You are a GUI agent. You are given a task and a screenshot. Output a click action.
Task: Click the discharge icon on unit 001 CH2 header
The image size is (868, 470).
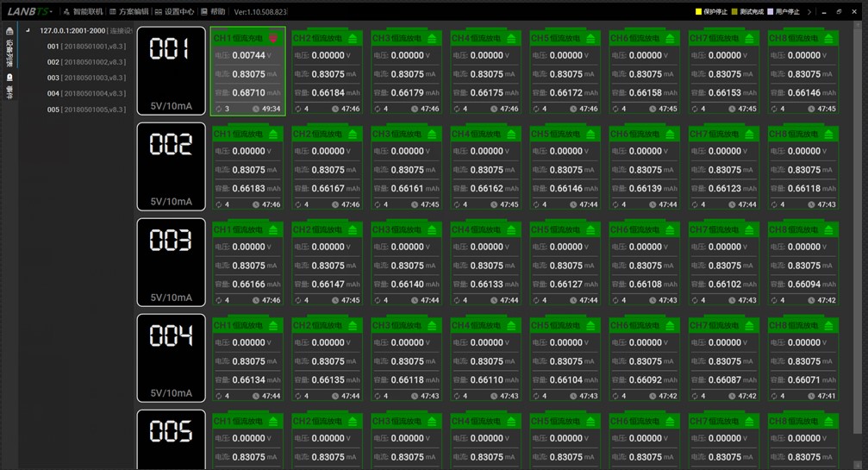click(353, 38)
